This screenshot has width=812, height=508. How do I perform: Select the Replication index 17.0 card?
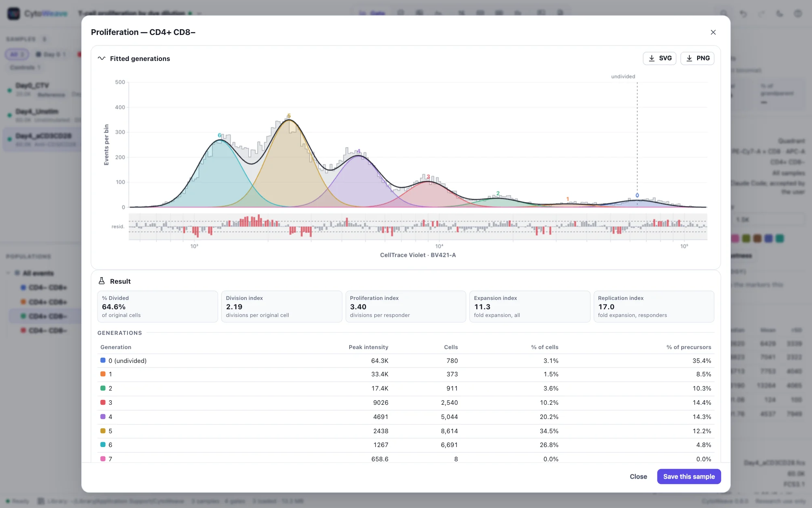coord(654,306)
